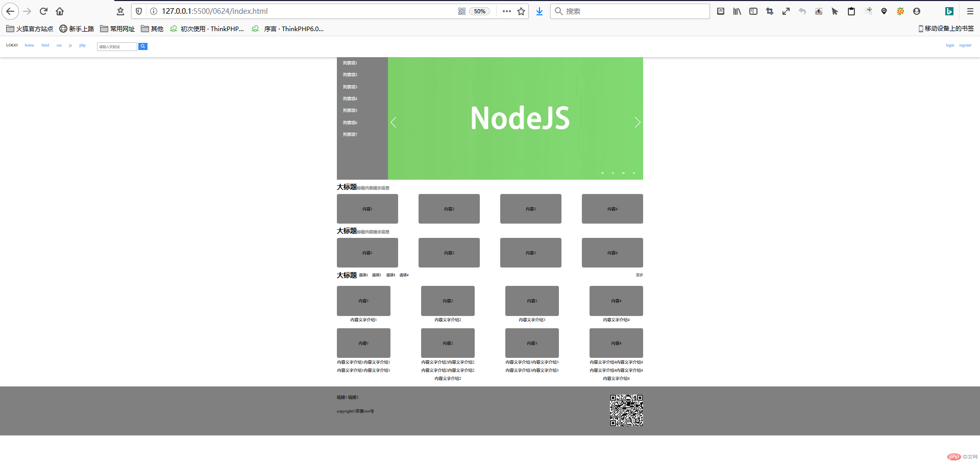Click the html nav link
Screen dimensions: 980x462
45,45
